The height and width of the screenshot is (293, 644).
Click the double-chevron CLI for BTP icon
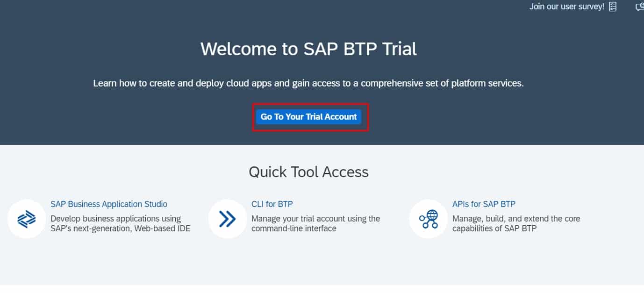tap(227, 218)
